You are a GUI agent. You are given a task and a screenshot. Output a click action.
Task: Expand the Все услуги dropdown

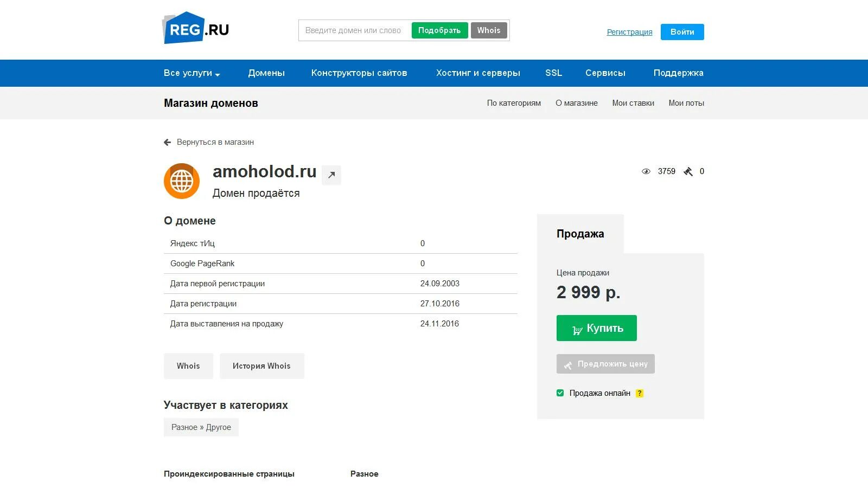point(192,73)
